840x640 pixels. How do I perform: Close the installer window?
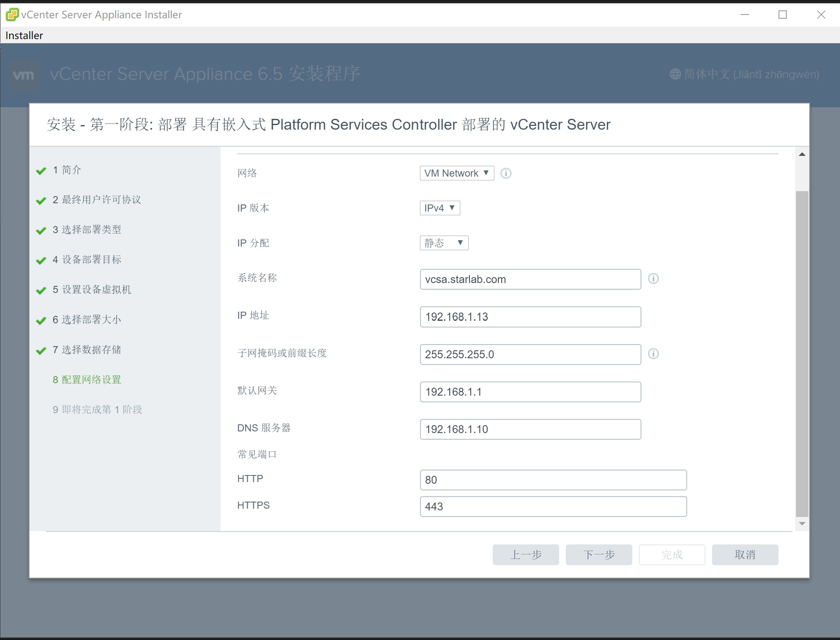point(821,15)
